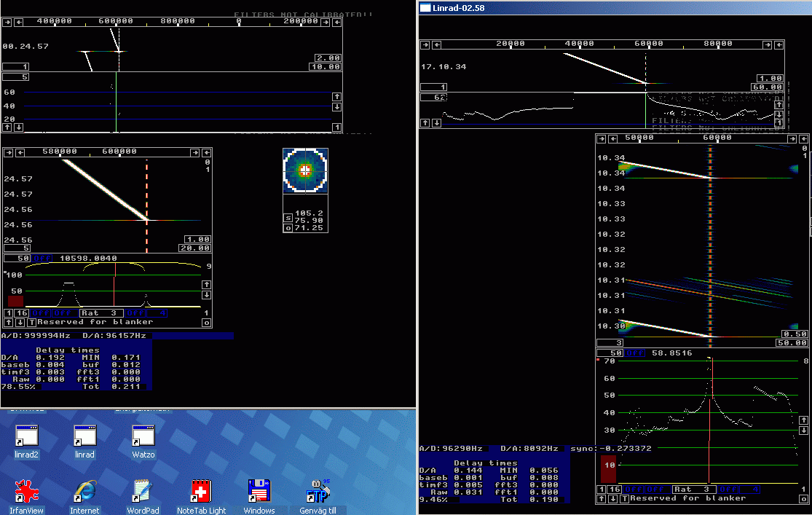Click down arrow left of T button in Linrad-02.58
The height and width of the screenshot is (515, 812).
(612, 498)
